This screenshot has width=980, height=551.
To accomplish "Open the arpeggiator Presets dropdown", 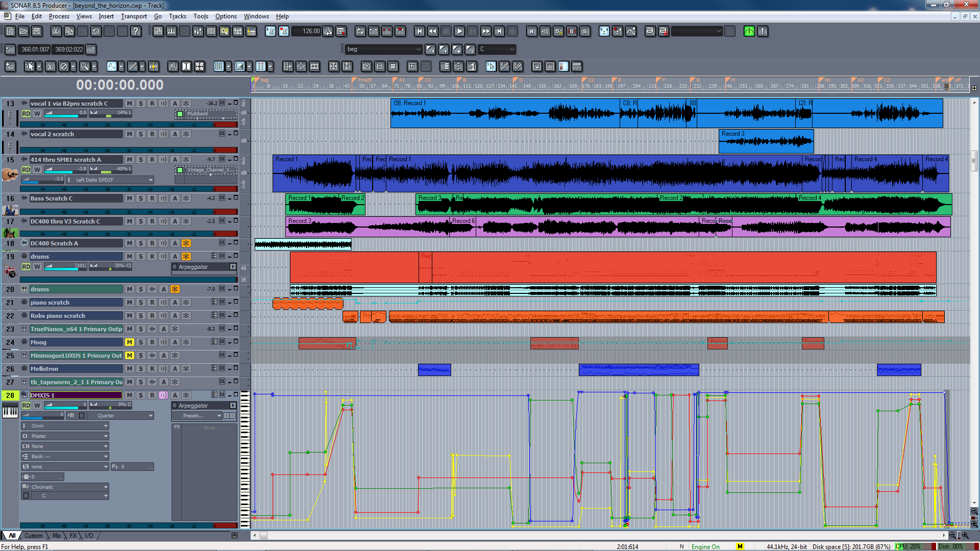I will click(198, 416).
